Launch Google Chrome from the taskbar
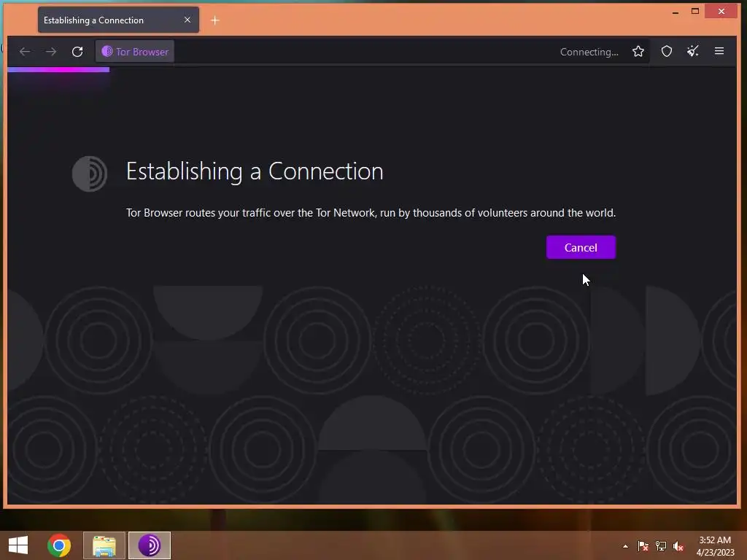The height and width of the screenshot is (560, 747). click(x=59, y=545)
